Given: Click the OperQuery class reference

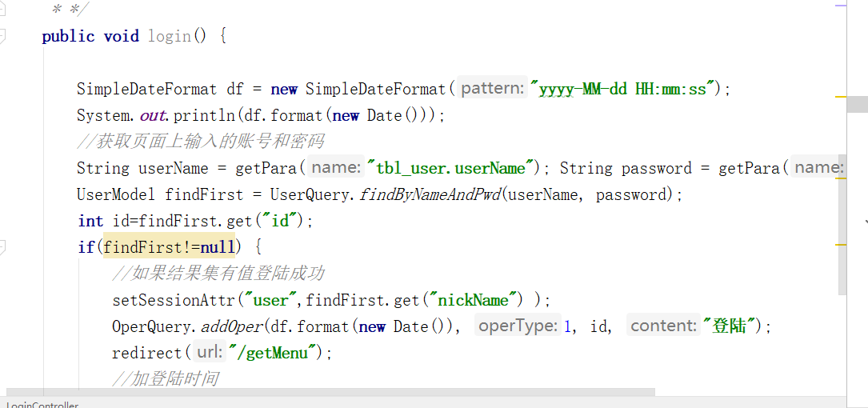Looking at the screenshot, I should (151, 326).
